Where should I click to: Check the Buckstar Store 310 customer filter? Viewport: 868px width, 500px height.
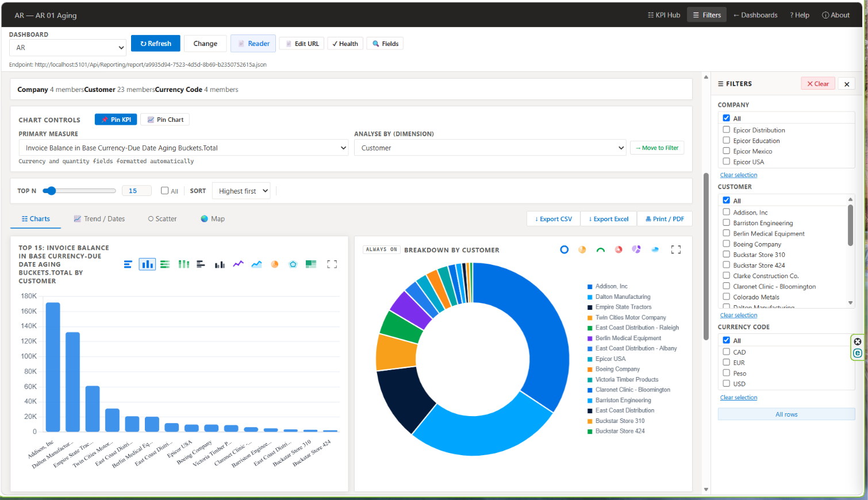tap(727, 255)
